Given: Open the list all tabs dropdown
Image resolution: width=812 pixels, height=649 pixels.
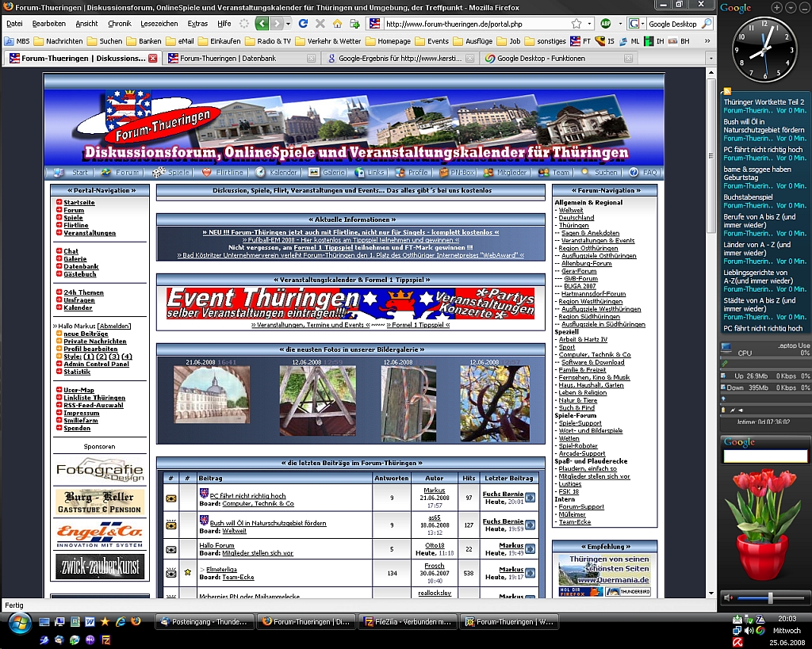Looking at the screenshot, I should 710,59.
